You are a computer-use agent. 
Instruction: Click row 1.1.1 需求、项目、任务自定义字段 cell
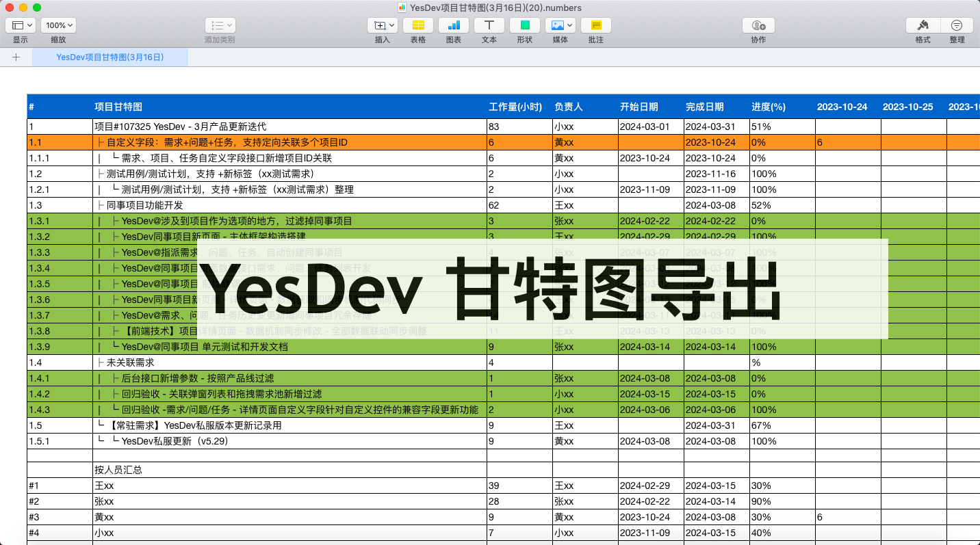point(289,158)
